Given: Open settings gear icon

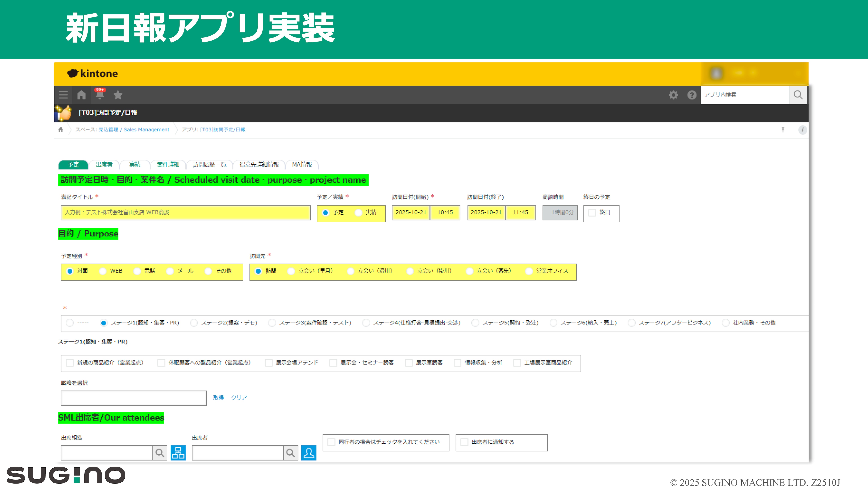Looking at the screenshot, I should point(673,95).
